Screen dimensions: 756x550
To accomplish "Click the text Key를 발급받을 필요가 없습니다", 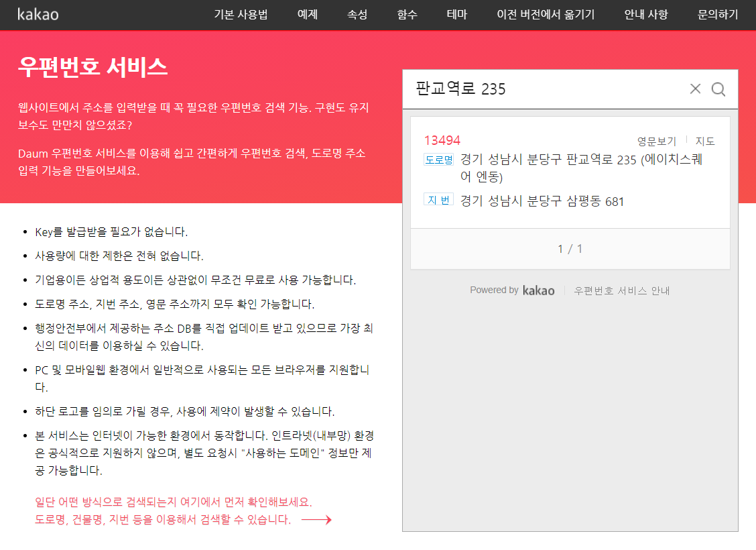I will (x=111, y=232).
